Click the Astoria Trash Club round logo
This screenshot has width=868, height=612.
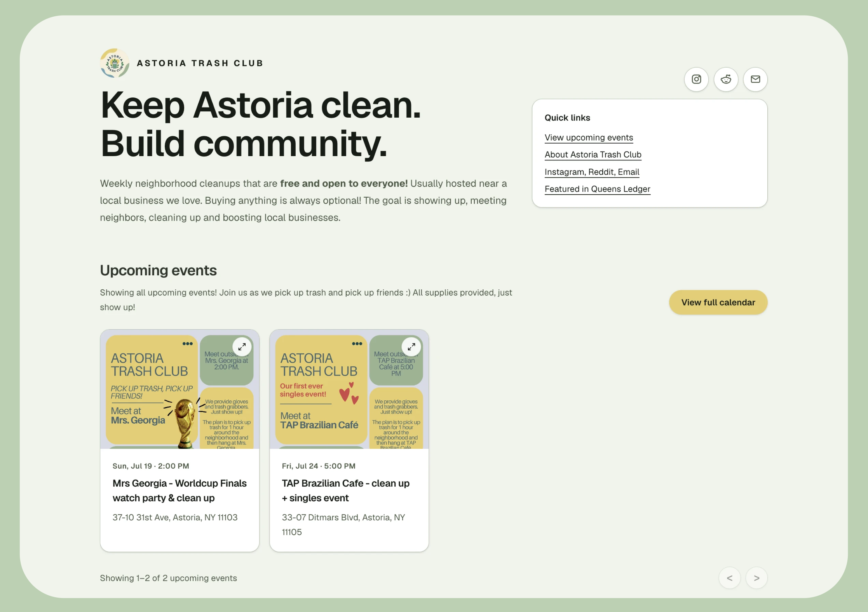115,63
